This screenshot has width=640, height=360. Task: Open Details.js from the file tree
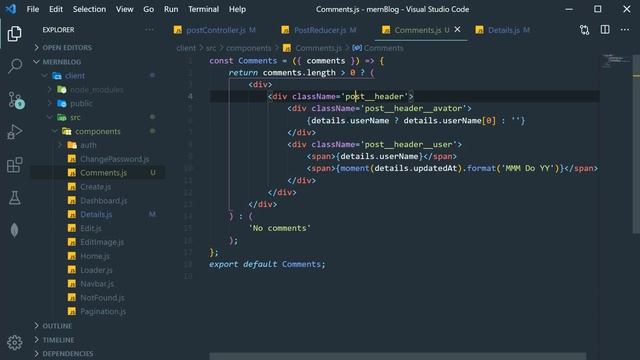96,214
